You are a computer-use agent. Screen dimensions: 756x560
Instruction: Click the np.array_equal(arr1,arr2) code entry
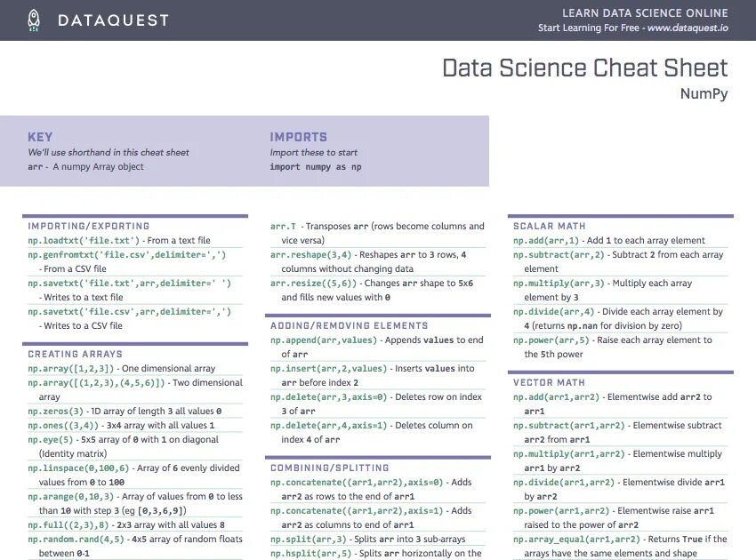point(575,539)
